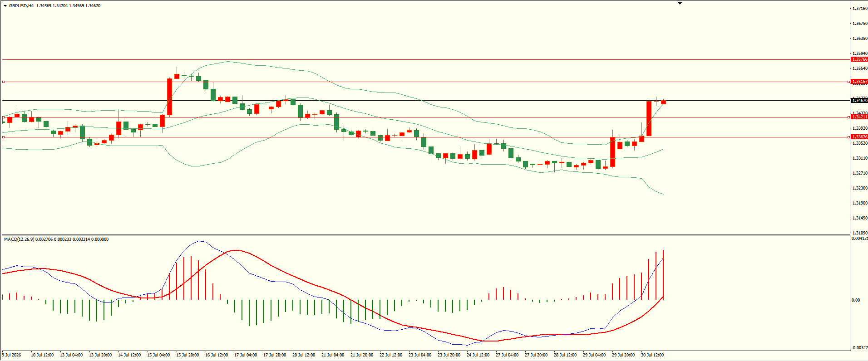Click left anchor square of 1.35167 line
The image size is (868, 361).
click(x=3, y=82)
